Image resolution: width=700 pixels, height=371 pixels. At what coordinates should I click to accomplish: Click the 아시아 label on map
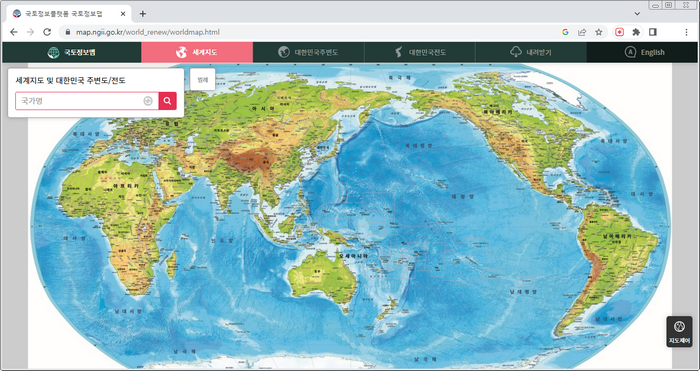[x=262, y=108]
